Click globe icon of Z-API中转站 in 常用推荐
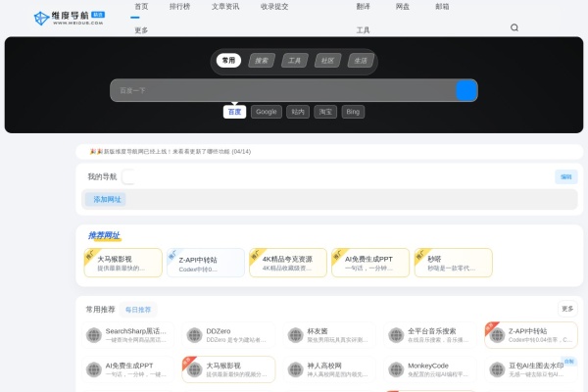The height and width of the screenshot is (392, 588). click(497, 335)
